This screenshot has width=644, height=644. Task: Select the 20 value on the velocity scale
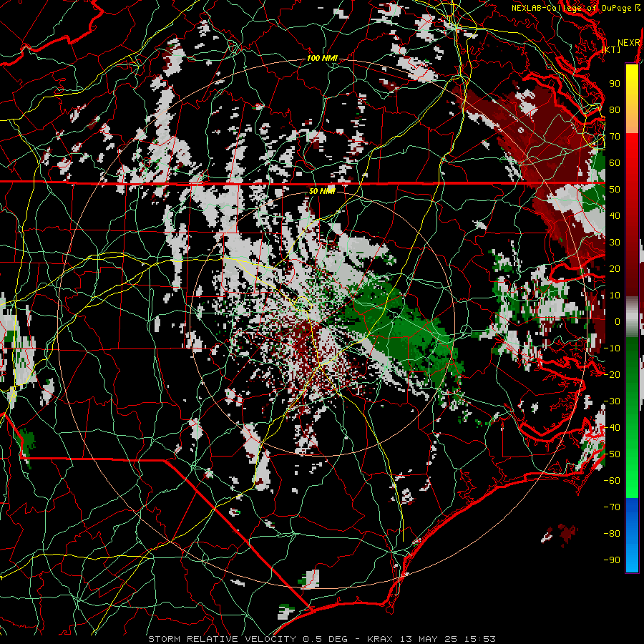tap(615, 268)
